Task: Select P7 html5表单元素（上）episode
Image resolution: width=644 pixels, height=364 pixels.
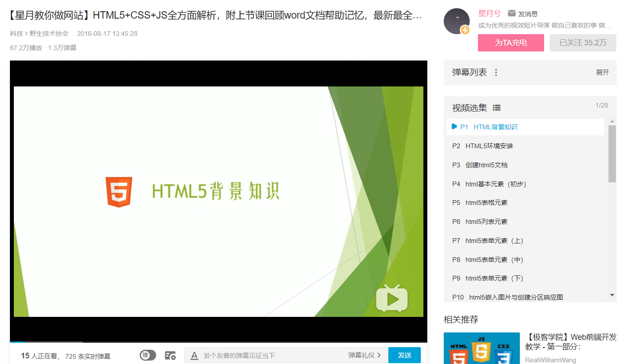Action: point(525,241)
